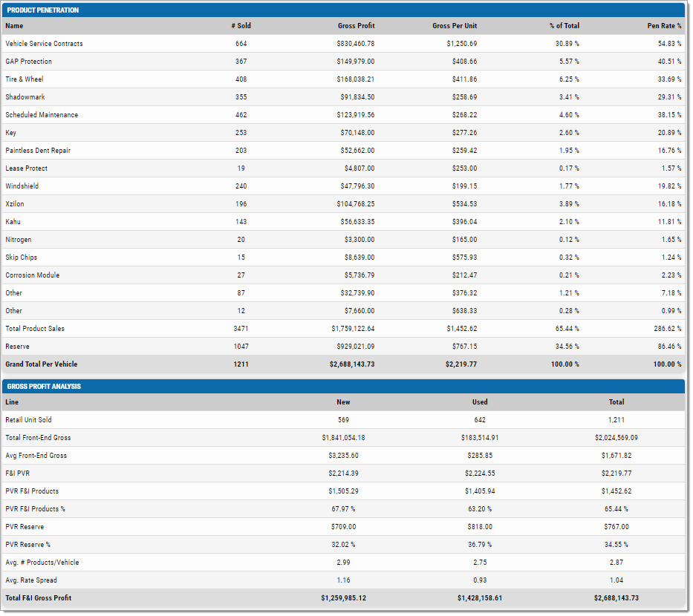Click the Total column header
This screenshot has width=693, height=616.
pyautogui.click(x=616, y=402)
